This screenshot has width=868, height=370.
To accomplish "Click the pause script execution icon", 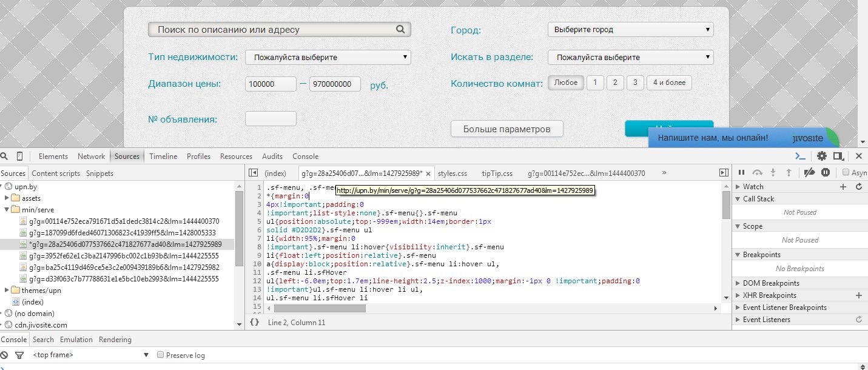I will pos(741,173).
